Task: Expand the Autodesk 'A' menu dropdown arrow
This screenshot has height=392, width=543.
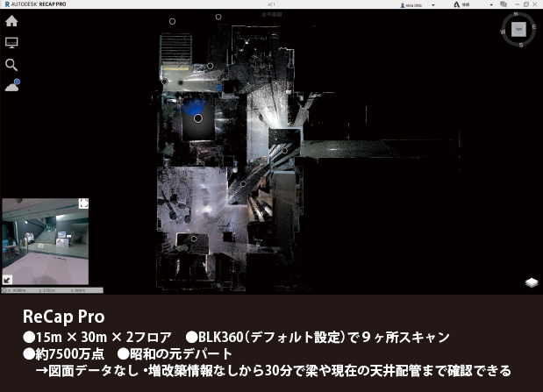Action: point(491,5)
